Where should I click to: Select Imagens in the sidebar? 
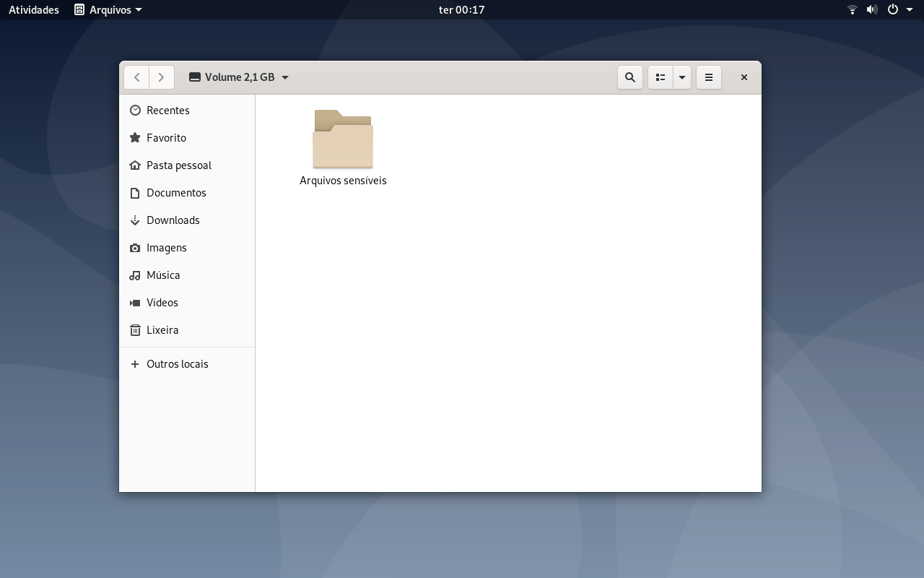click(187, 248)
